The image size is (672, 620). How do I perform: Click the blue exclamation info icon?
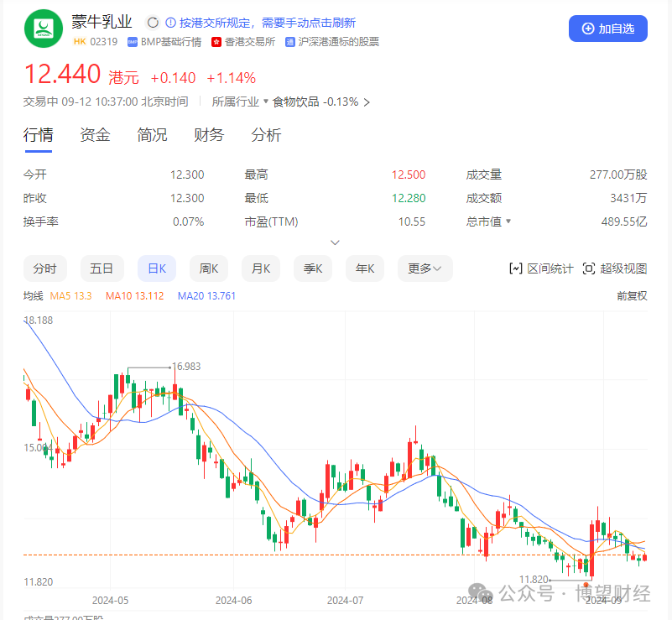point(170,23)
